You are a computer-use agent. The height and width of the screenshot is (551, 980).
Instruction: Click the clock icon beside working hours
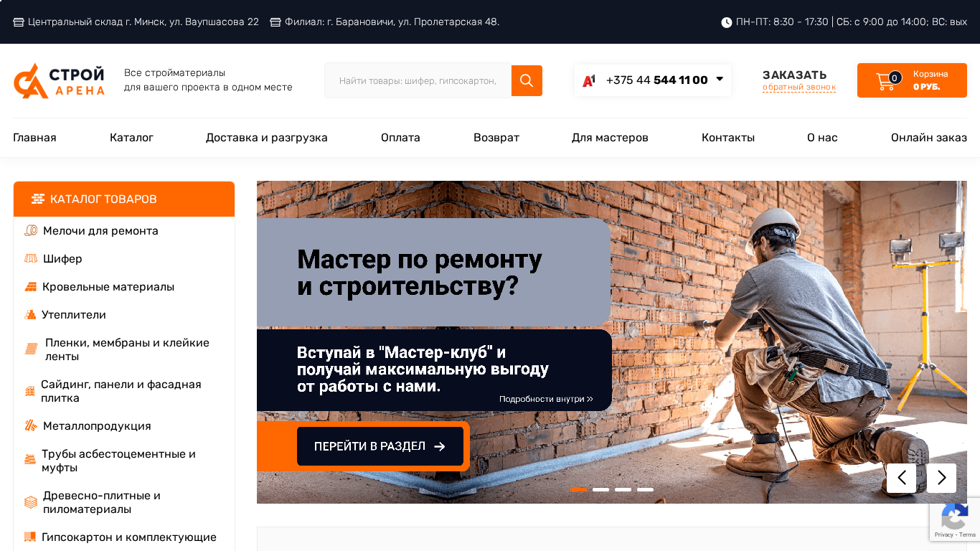[x=726, y=22]
